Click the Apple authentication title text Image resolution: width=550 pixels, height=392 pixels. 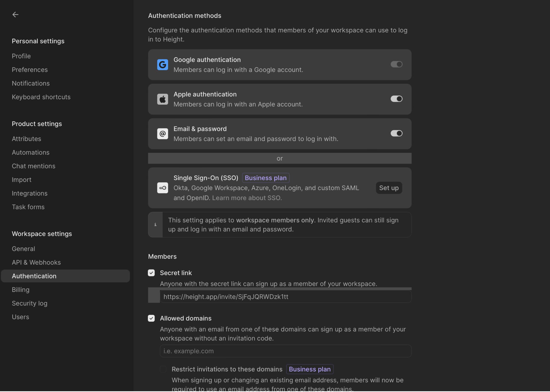tap(205, 94)
